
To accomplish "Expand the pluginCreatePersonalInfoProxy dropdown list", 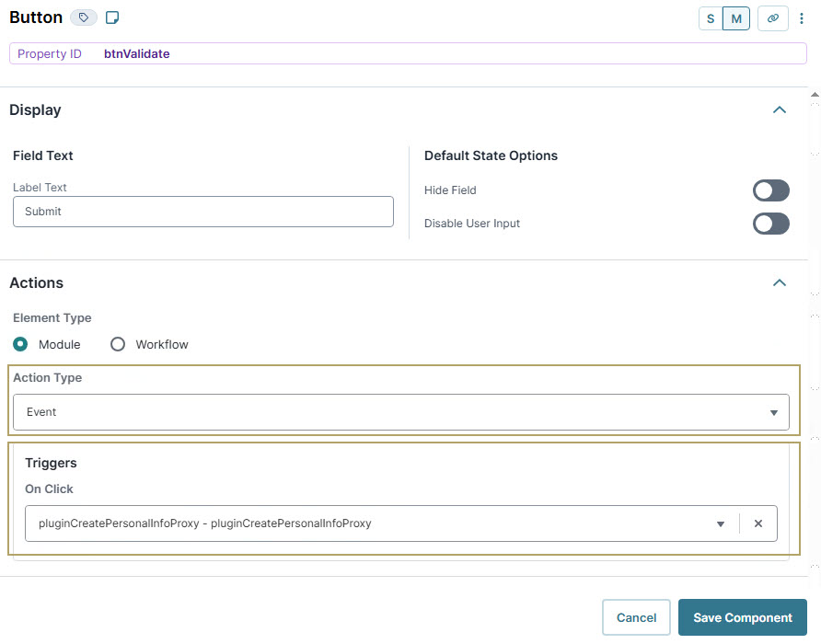I will (x=721, y=523).
